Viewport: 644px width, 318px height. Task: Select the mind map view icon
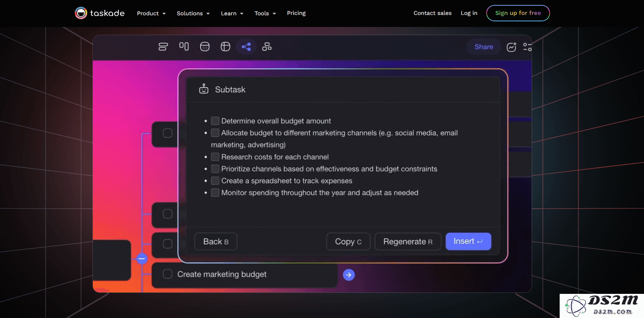246,46
